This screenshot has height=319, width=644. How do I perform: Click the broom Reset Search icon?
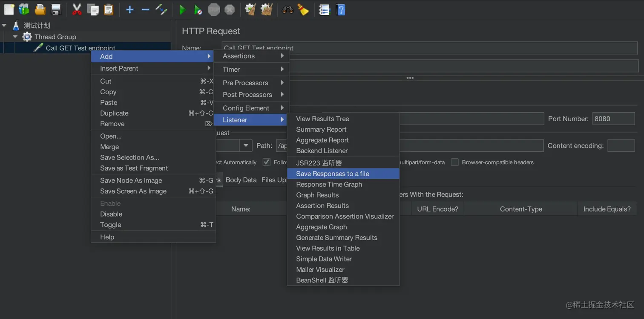click(303, 9)
